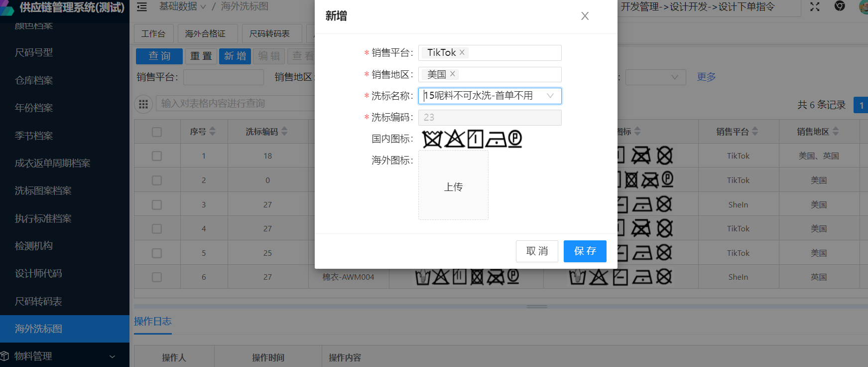This screenshot has width=868, height=367.
Task: Remove the TikTok tag from 销售平台
Action: [462, 52]
